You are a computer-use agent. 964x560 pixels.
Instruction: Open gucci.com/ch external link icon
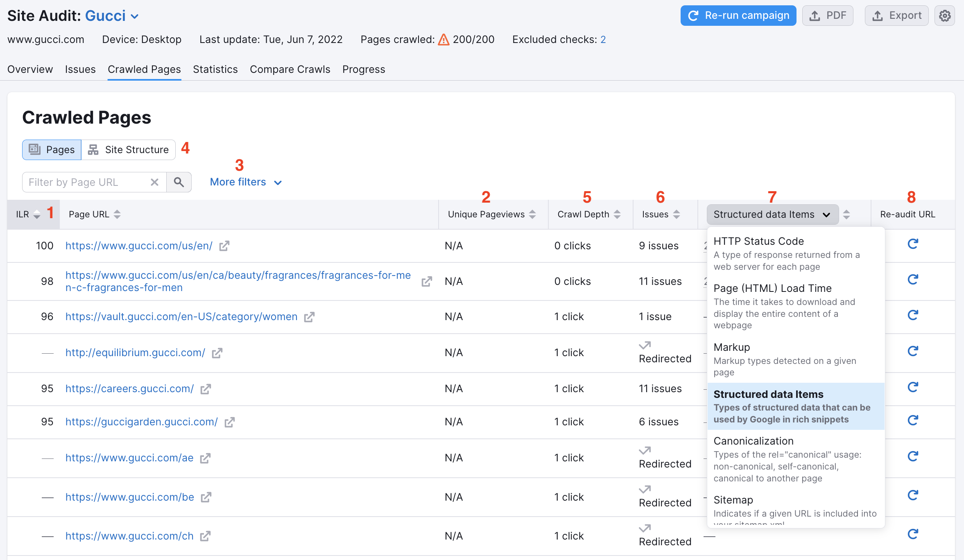pos(205,536)
